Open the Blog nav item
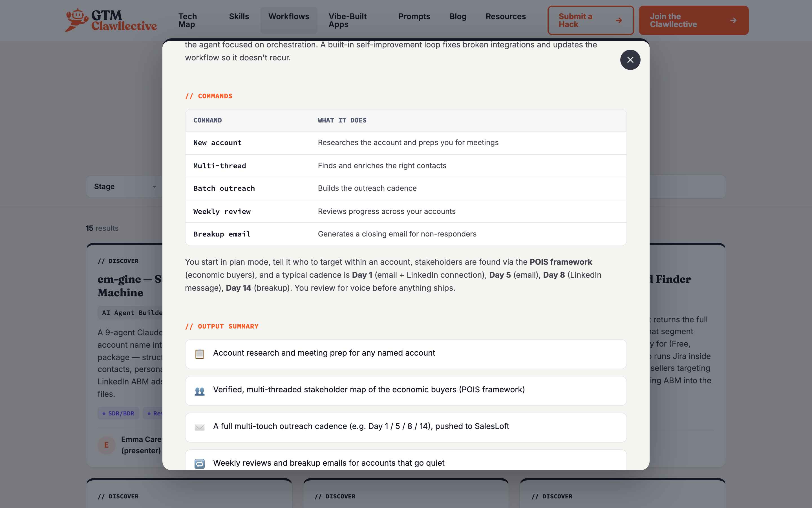 point(458,16)
